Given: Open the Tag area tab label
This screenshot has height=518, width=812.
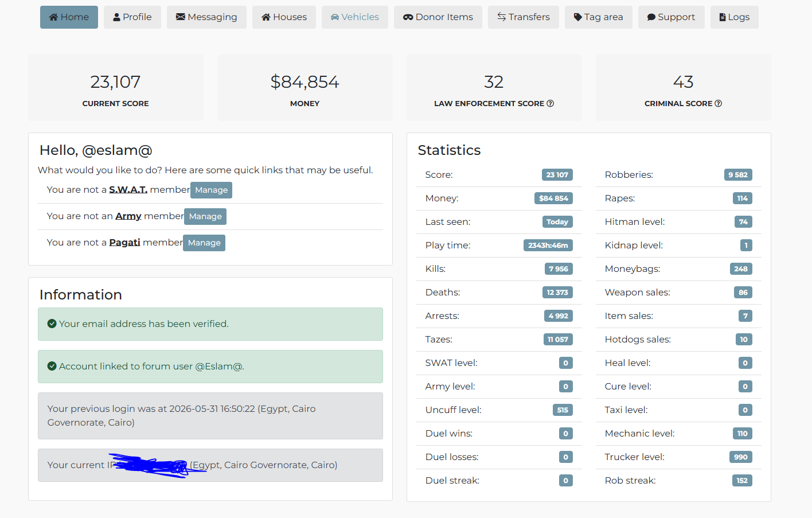Looking at the screenshot, I should coord(604,17).
